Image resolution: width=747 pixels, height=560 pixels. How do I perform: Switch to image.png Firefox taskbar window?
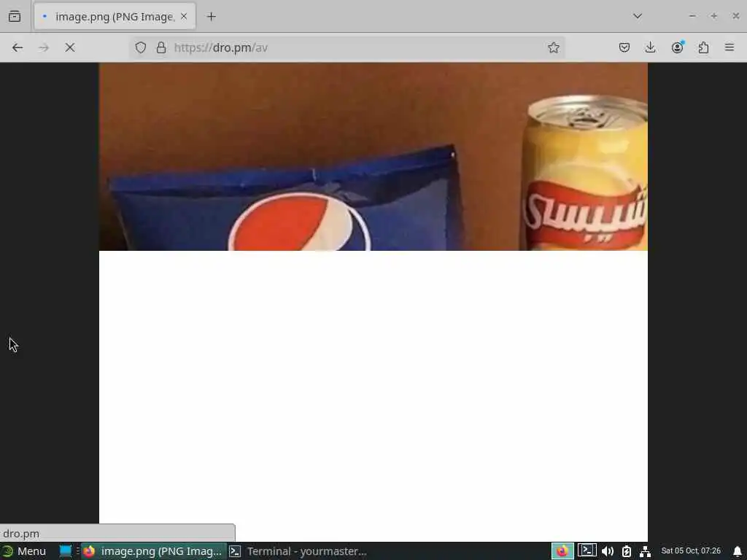153,551
